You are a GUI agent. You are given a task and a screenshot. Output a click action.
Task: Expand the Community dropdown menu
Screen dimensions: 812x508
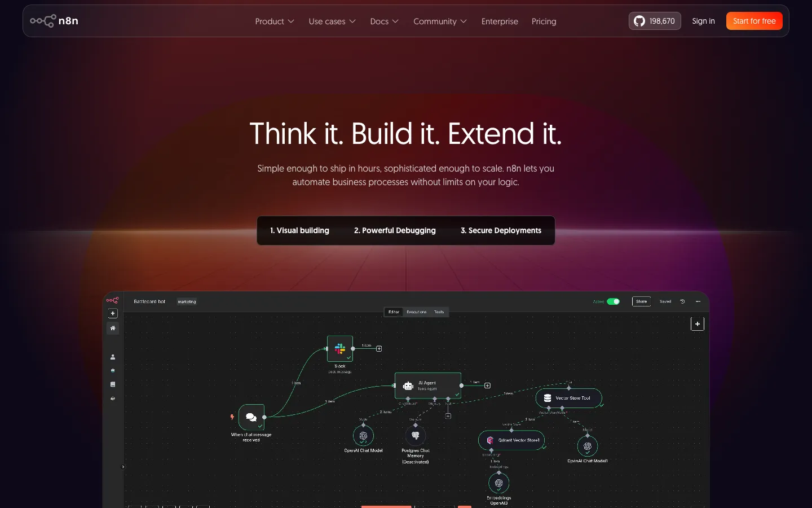click(x=440, y=21)
